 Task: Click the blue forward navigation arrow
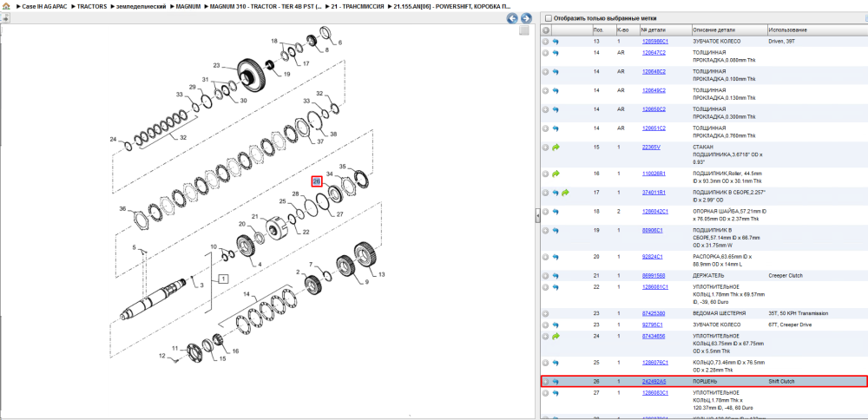[526, 18]
